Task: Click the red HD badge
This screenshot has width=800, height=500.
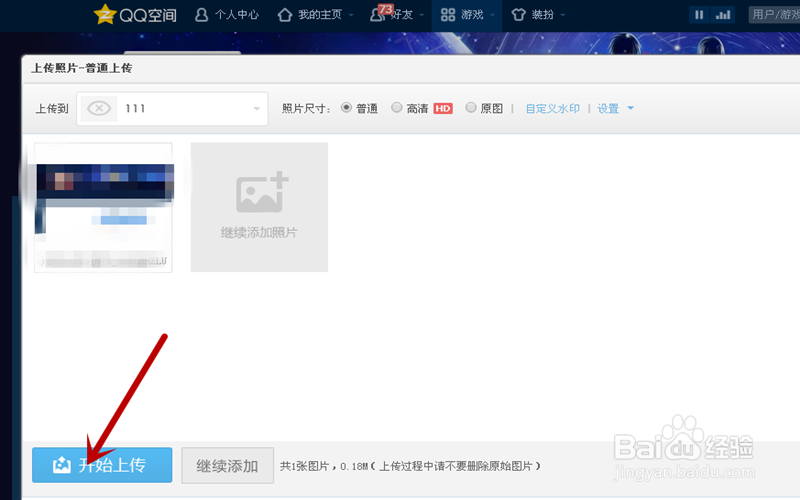Action: pyautogui.click(x=443, y=109)
